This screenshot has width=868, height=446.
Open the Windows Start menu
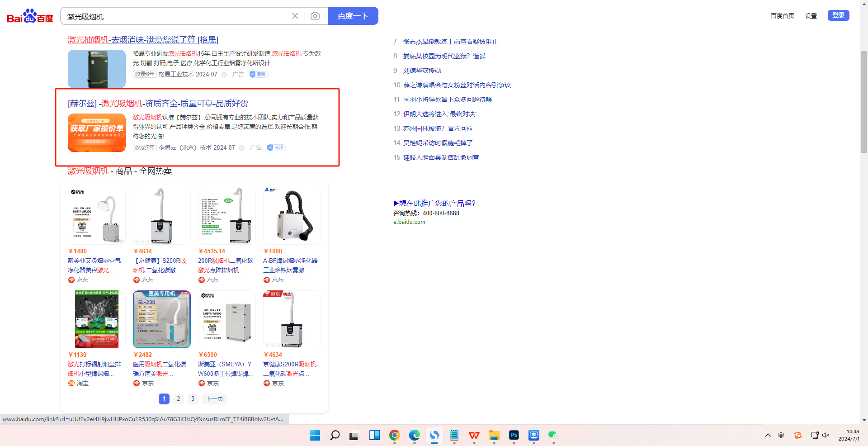coord(314,436)
